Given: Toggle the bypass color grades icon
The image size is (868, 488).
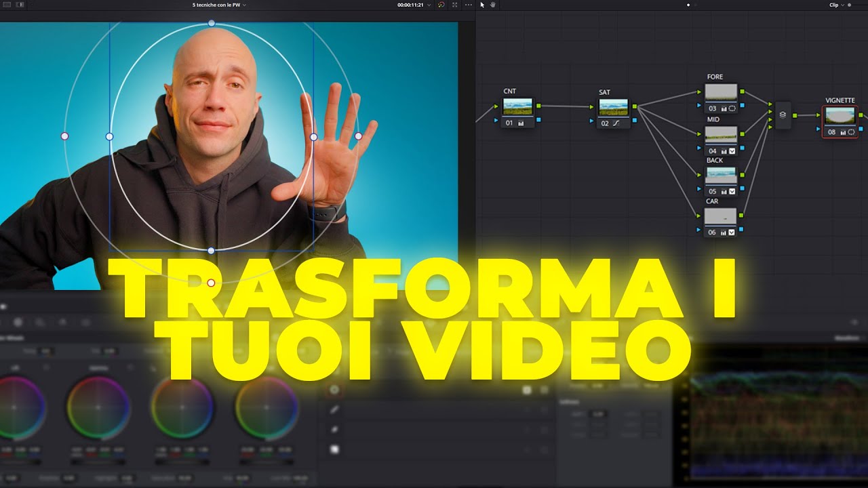Looking at the screenshot, I should (441, 5).
